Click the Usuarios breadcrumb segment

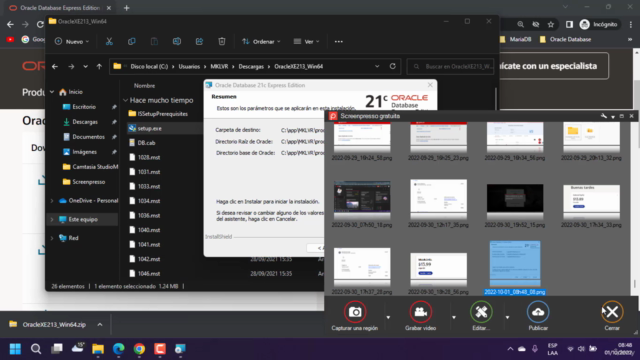tap(189, 66)
